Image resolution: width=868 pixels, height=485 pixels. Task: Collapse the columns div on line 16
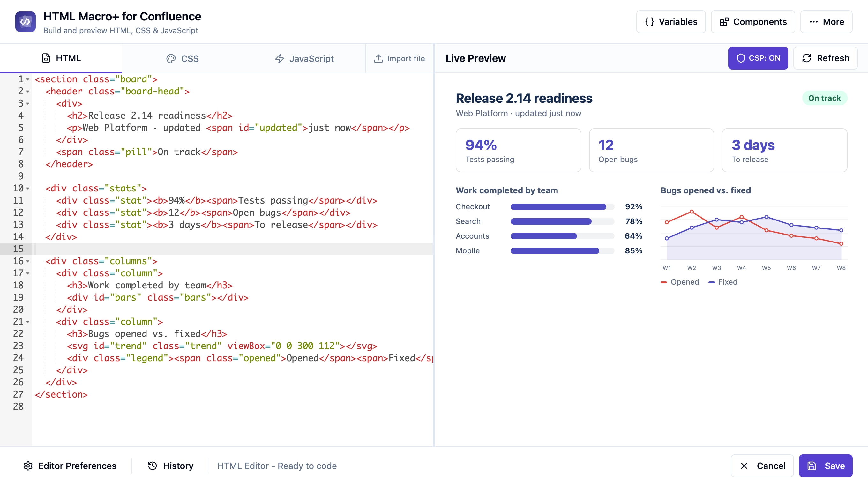(28, 261)
